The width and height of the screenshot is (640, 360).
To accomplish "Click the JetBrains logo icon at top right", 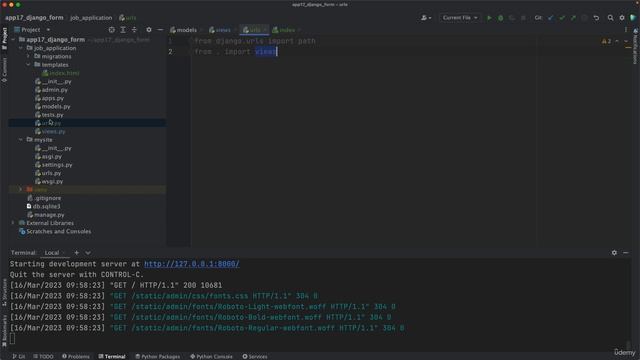I will pyautogui.click(x=633, y=18).
